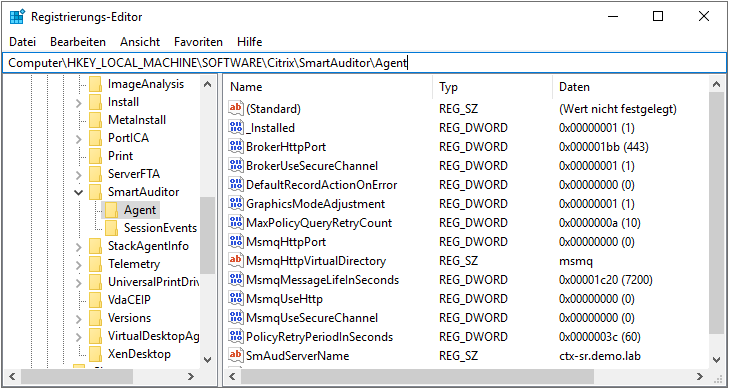Click the DefaultRecordActionOnError DWORD icon
This screenshot has width=732, height=389.
tap(236, 184)
